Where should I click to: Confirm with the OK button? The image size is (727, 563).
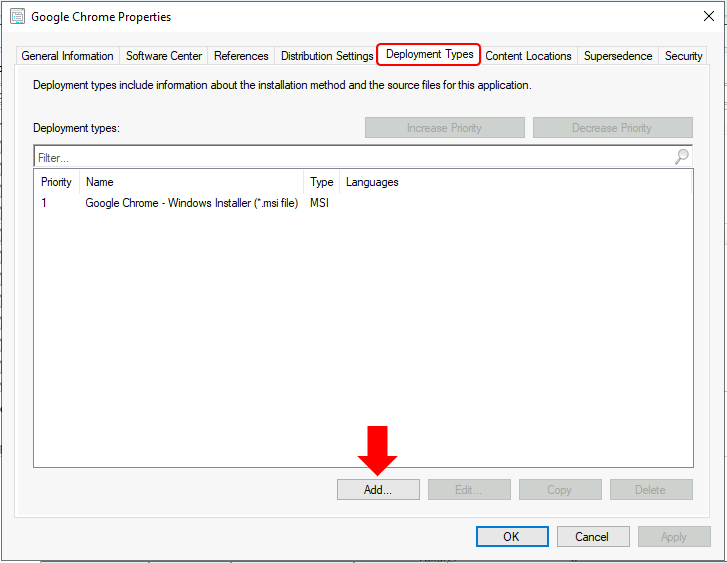pos(512,537)
